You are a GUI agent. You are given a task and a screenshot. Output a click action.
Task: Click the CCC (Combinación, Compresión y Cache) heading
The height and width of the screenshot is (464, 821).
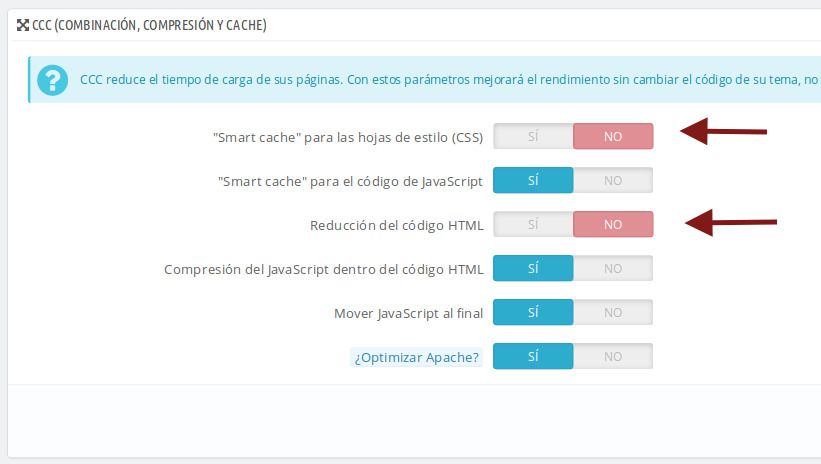(x=149, y=25)
